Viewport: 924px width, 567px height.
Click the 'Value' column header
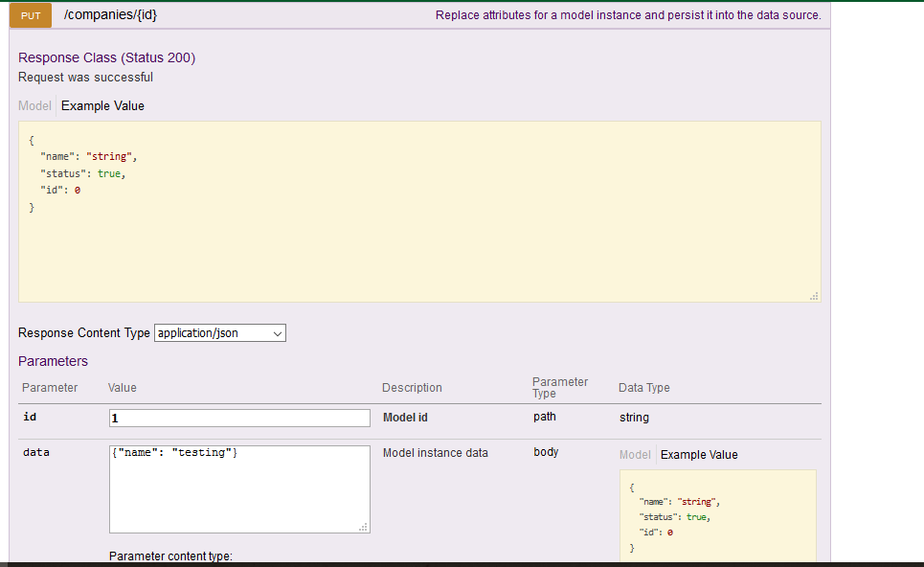pos(122,388)
